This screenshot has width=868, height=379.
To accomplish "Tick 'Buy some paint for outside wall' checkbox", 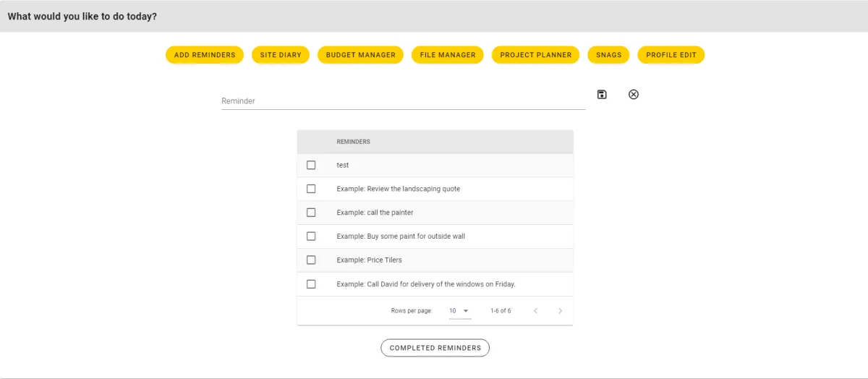I will pos(311,236).
